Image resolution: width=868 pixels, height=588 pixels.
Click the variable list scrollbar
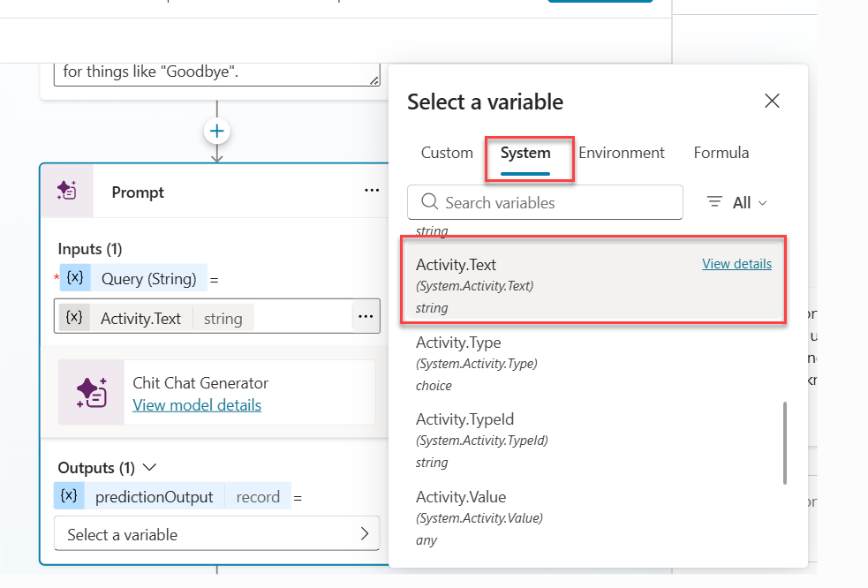click(x=784, y=443)
